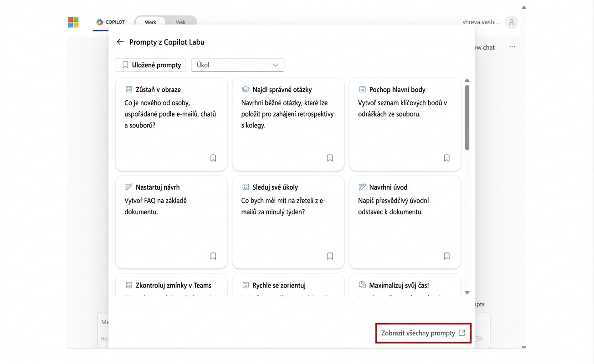Screen dimensions: 594x364
Task: Select the Nastartuj návrh prompt title
Action: 158,187
